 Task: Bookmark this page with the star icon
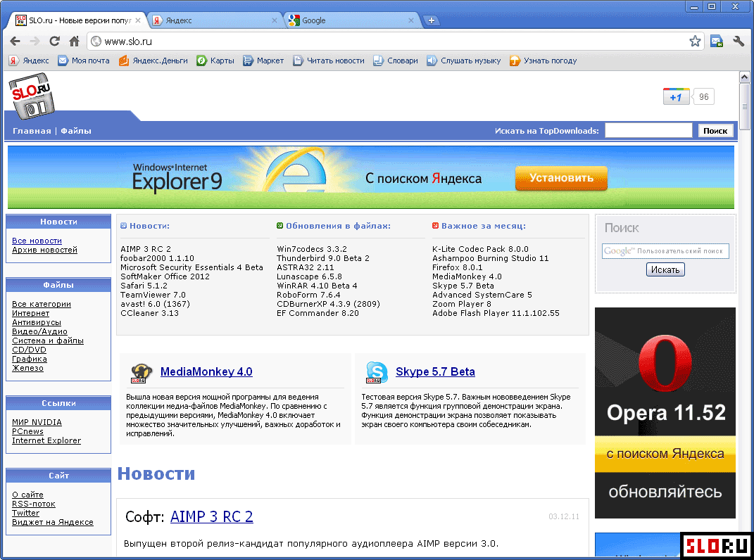click(695, 42)
